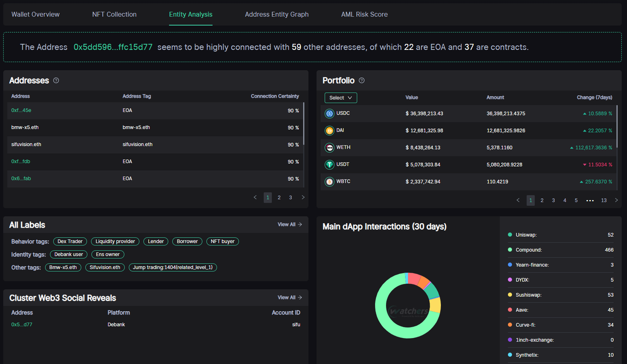The width and height of the screenshot is (627, 364).
Task: Expand the ellipsis in Portfolio pagination
Action: (590, 201)
